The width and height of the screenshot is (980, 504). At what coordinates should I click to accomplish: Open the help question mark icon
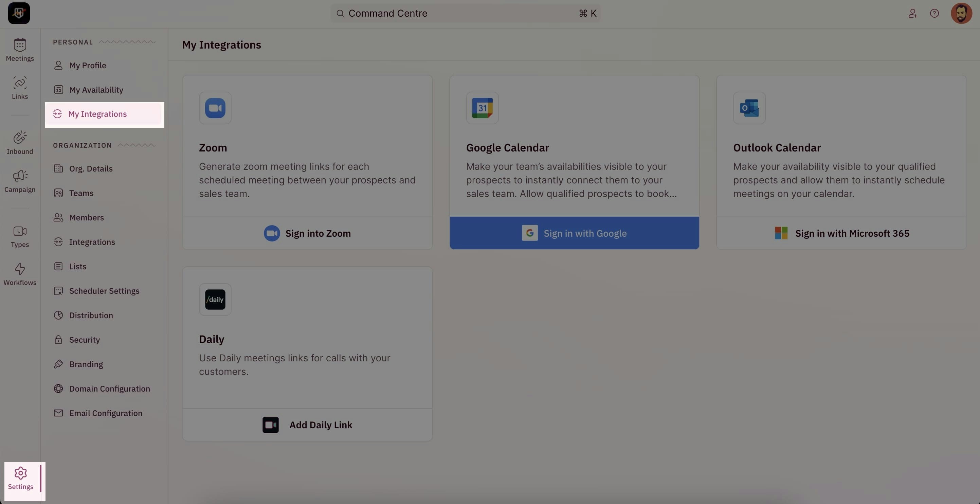click(934, 13)
